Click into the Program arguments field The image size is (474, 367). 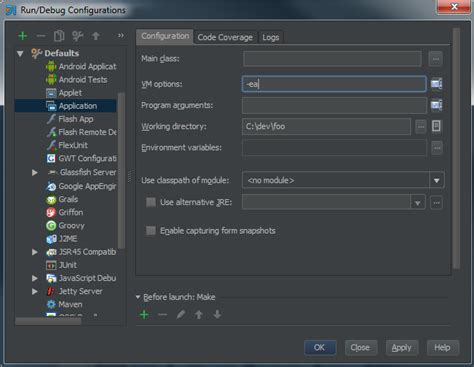pos(334,105)
